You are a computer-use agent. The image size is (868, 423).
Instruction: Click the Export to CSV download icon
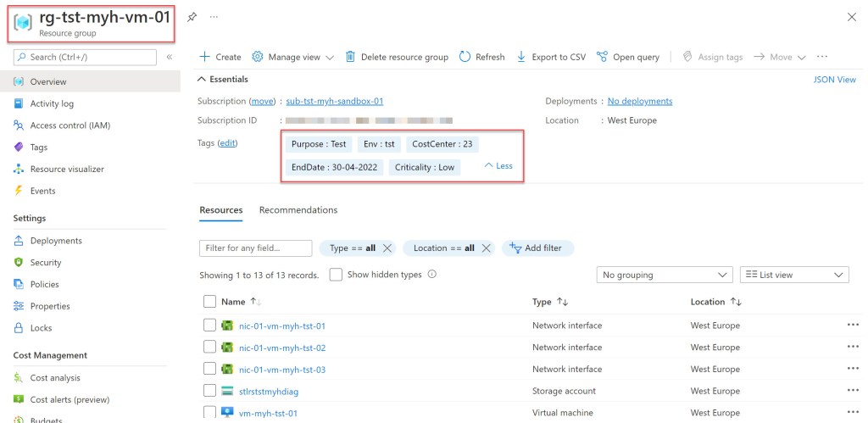click(x=521, y=57)
